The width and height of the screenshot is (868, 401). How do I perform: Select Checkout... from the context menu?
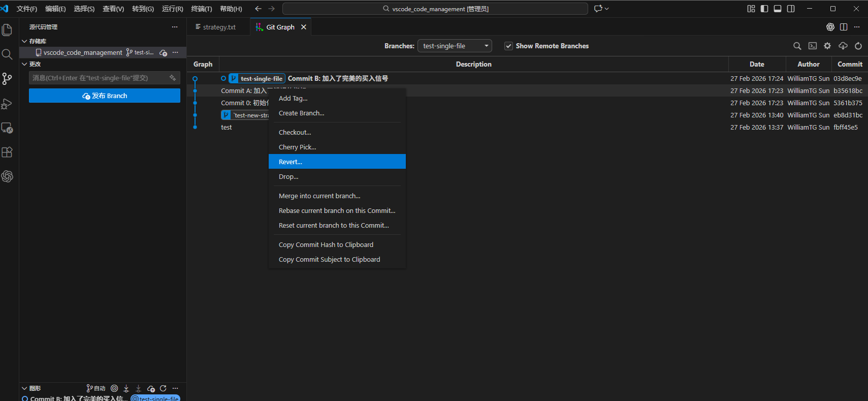click(x=337, y=132)
